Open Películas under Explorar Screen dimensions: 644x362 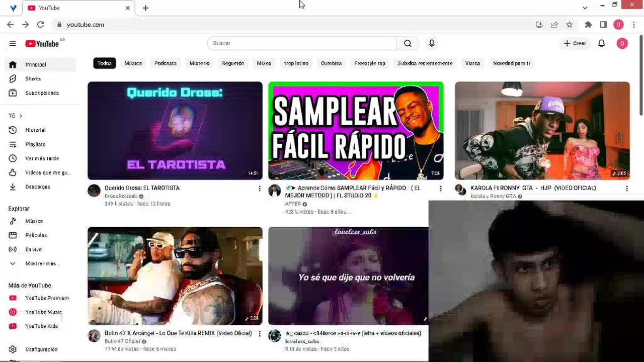[x=40, y=235]
